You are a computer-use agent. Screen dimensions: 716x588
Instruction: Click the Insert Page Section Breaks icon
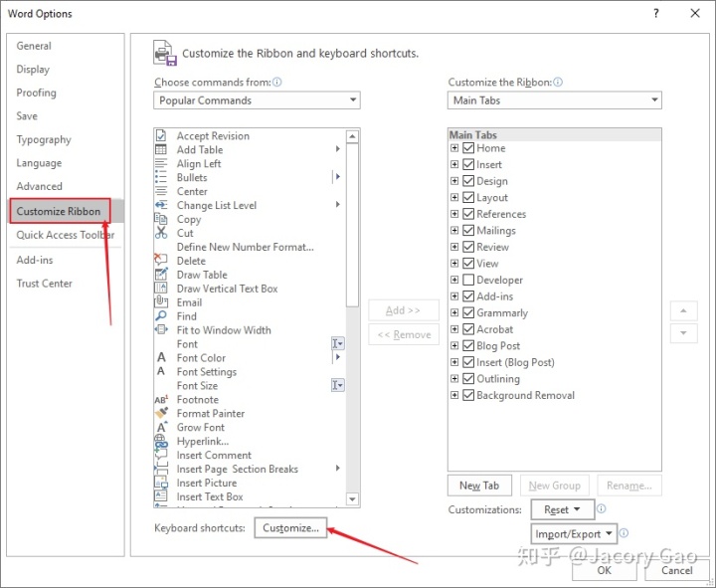161,469
